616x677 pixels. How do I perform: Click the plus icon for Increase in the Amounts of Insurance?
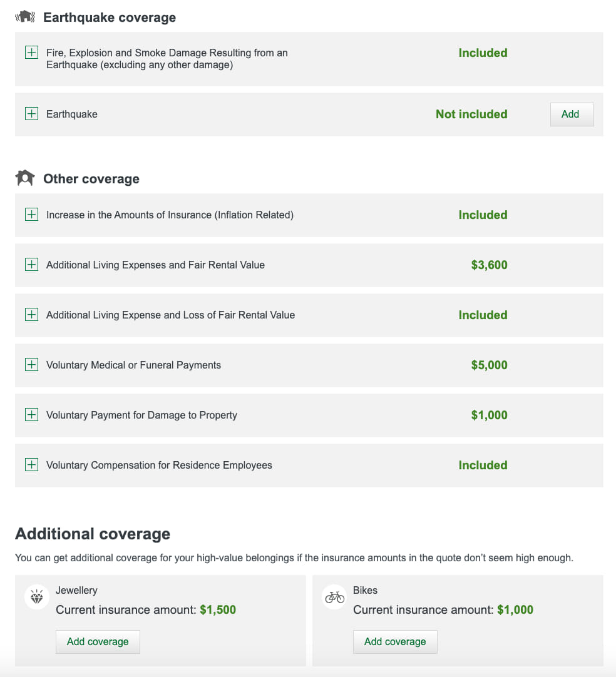(x=31, y=215)
